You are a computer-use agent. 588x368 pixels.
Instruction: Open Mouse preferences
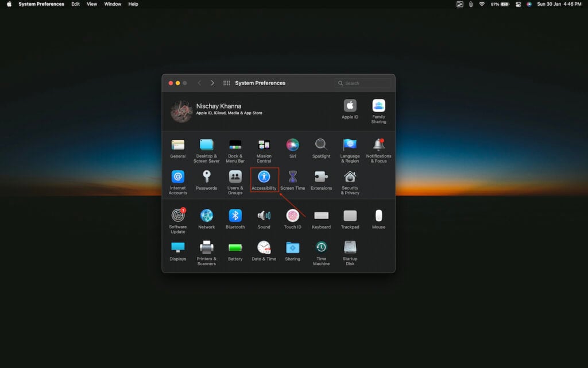[x=379, y=220]
